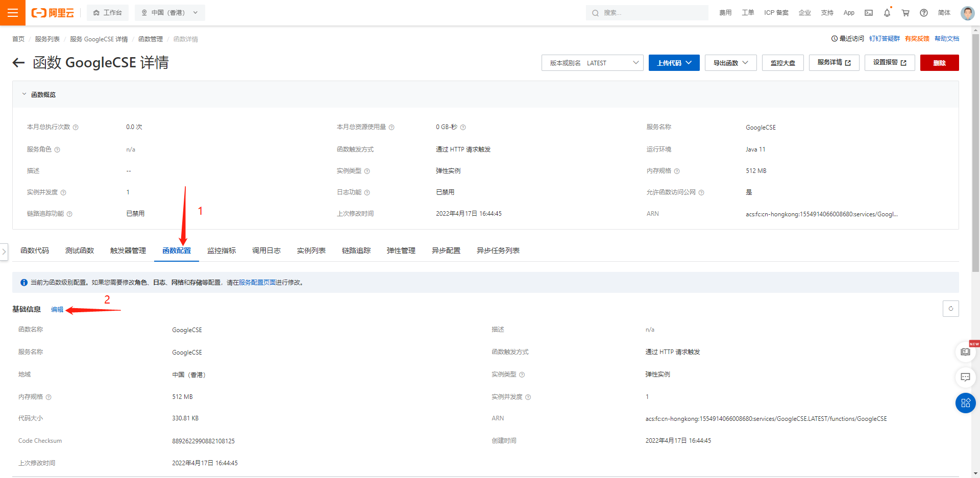980x478 pixels.
Task: Open the 导出函数 dropdown
Action: point(730,63)
